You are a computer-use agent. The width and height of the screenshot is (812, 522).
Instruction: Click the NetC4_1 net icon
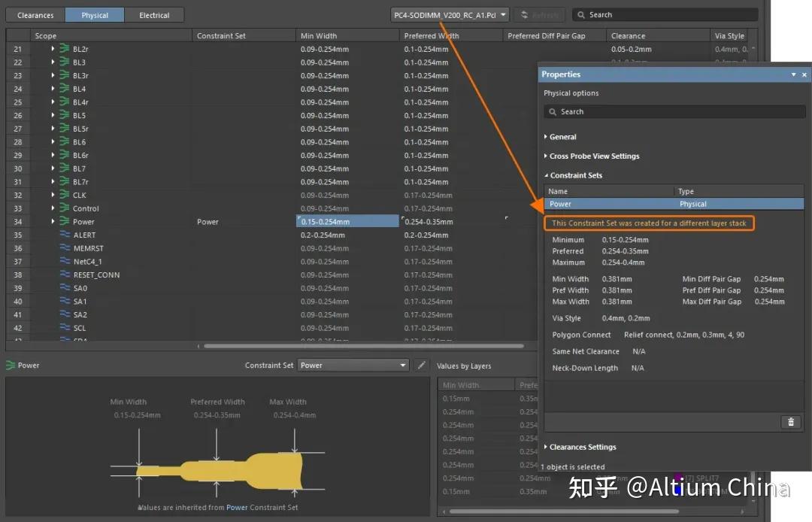point(65,262)
